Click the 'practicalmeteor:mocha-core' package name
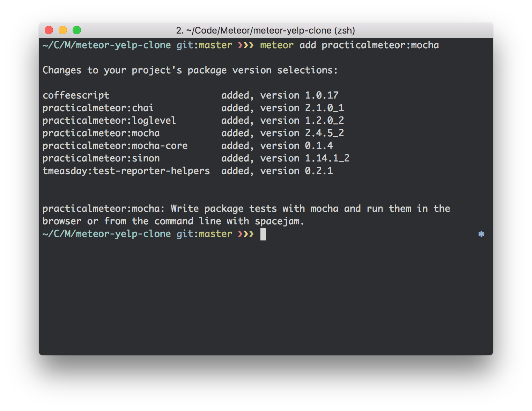The height and width of the screenshot is (411, 532). pyautogui.click(x=115, y=146)
